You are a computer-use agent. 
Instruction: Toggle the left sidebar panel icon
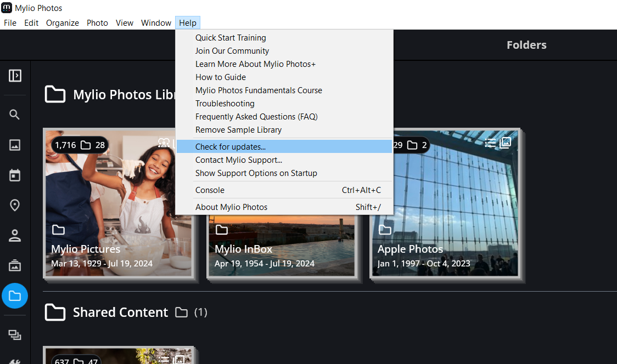pos(15,76)
